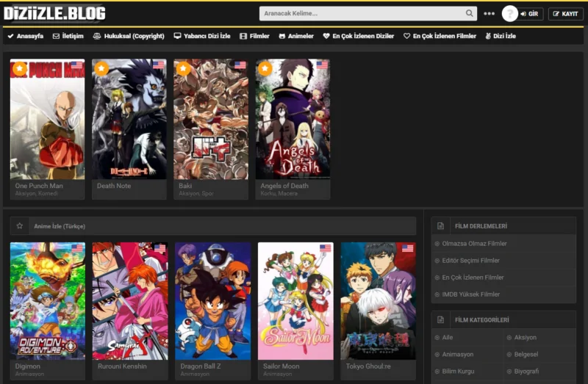Click the flag icon on Sailor Moon poster

tap(326, 248)
